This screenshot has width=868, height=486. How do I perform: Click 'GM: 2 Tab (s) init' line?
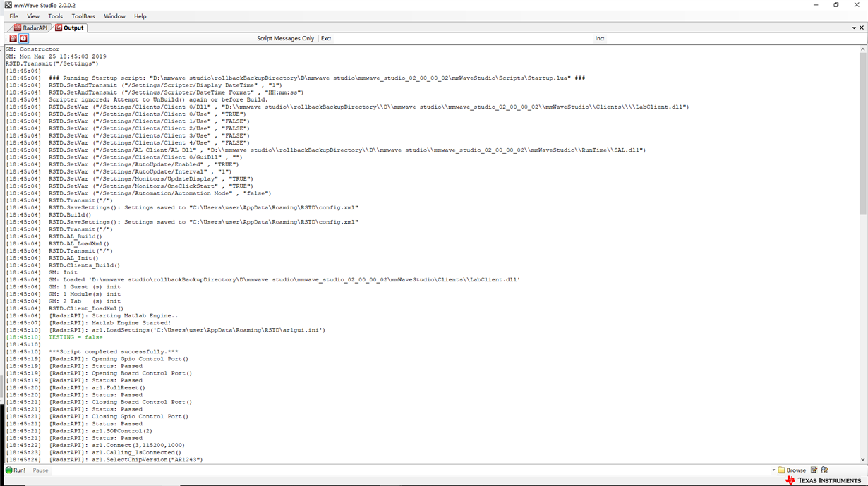[63, 301]
